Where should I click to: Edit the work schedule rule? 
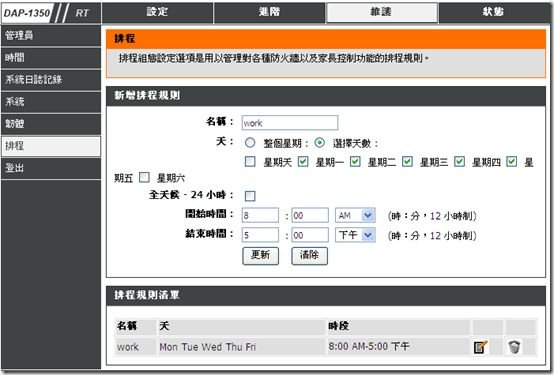pos(481,347)
